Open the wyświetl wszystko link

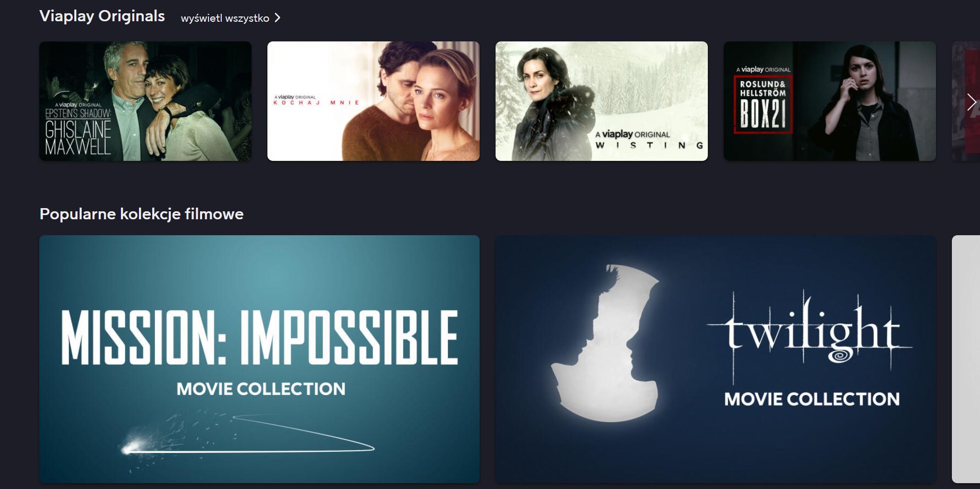click(x=231, y=18)
